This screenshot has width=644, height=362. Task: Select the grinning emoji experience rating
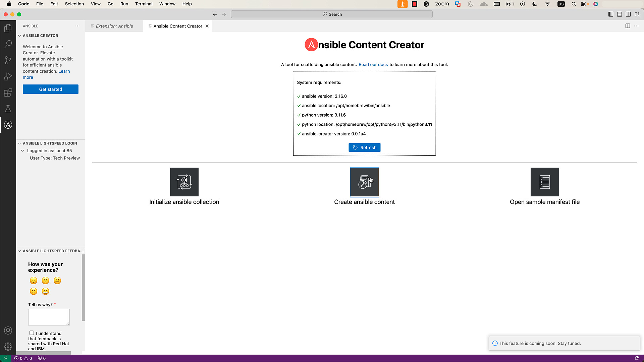pyautogui.click(x=45, y=291)
